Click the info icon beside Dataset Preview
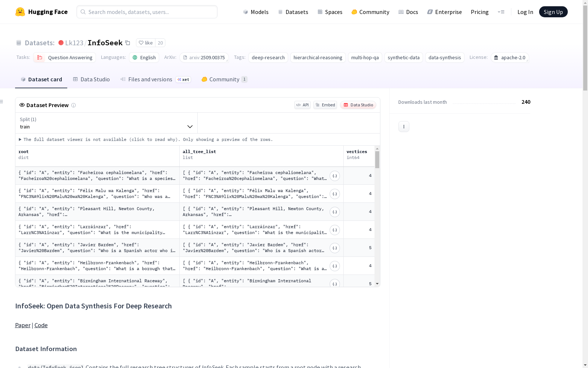The image size is (588, 368). click(x=73, y=105)
